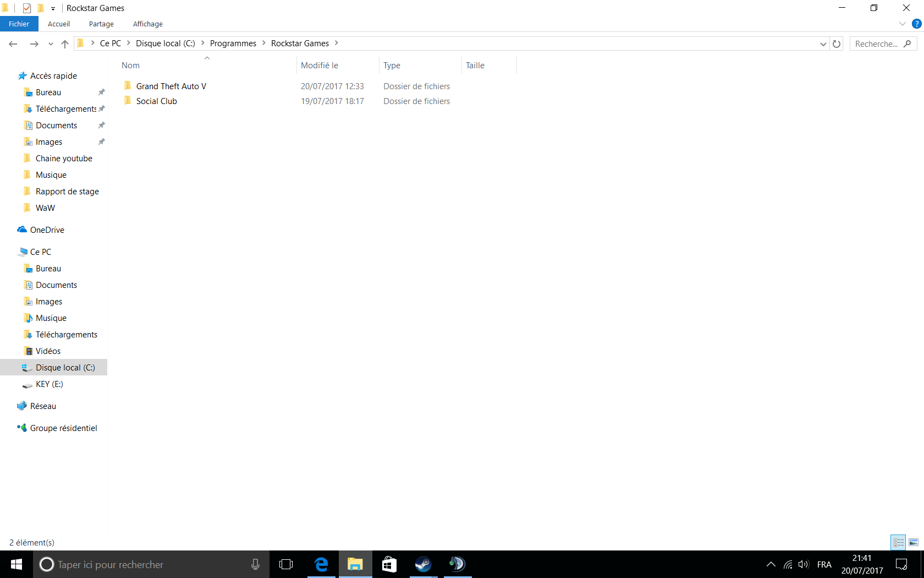Viewport: 924px width, 578px height.
Task: Open Action Center notifications icon
Action: [x=901, y=564]
